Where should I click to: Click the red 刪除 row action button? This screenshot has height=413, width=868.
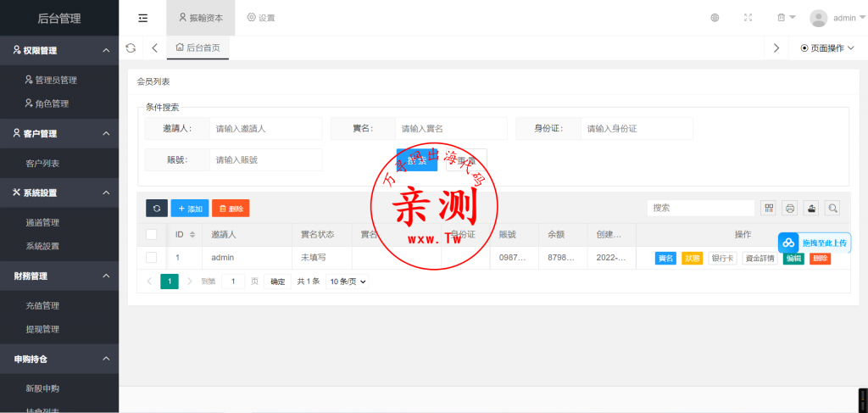(820, 259)
